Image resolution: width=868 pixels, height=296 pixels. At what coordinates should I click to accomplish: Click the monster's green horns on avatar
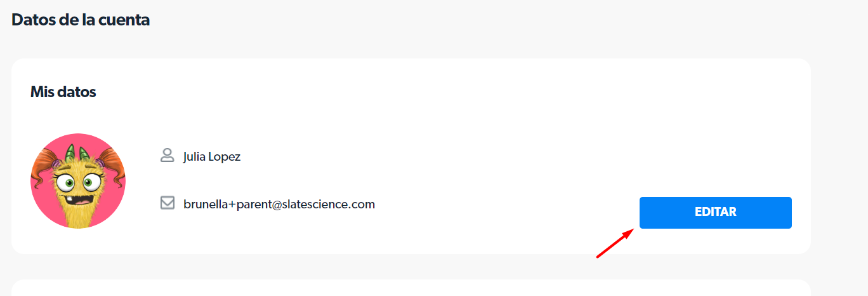click(77, 154)
